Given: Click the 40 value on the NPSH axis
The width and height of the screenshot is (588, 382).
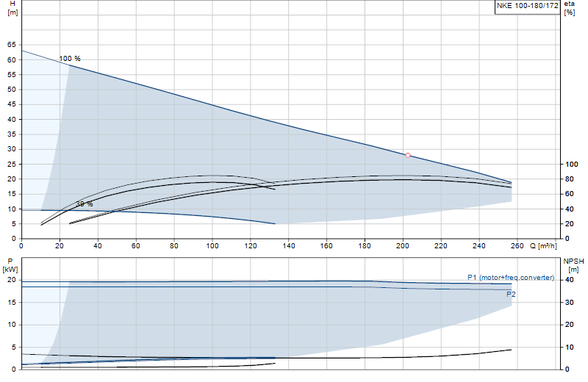Looking at the screenshot, I should click(x=569, y=280).
